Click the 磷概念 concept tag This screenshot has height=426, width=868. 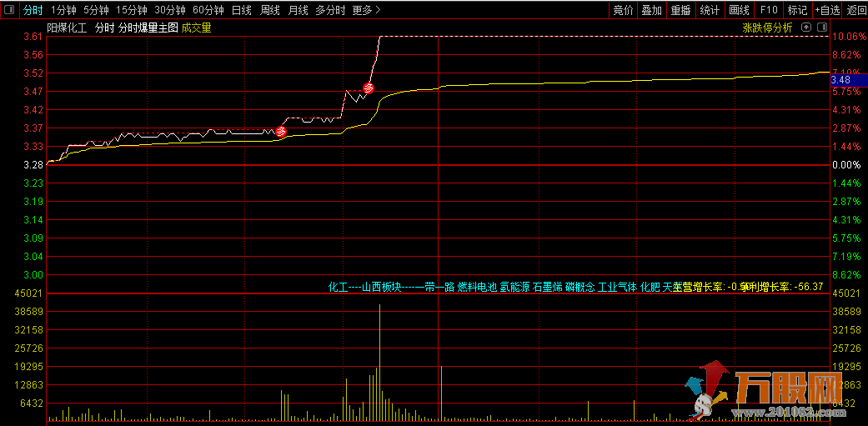580,287
